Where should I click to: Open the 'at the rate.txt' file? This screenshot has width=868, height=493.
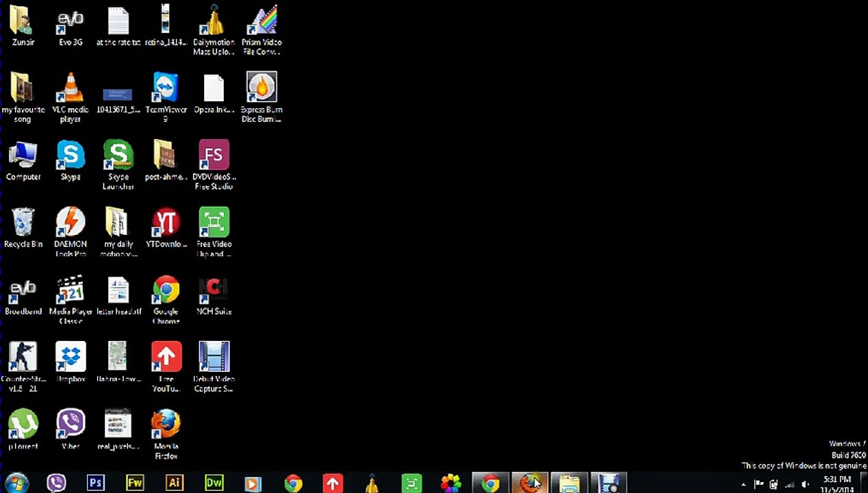[118, 27]
